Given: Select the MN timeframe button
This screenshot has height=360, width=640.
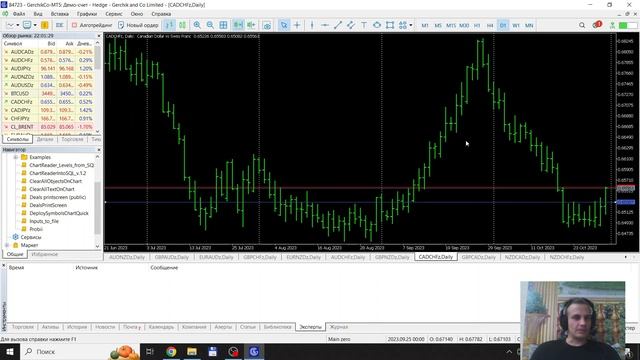Looking at the screenshot, I should [x=529, y=25].
